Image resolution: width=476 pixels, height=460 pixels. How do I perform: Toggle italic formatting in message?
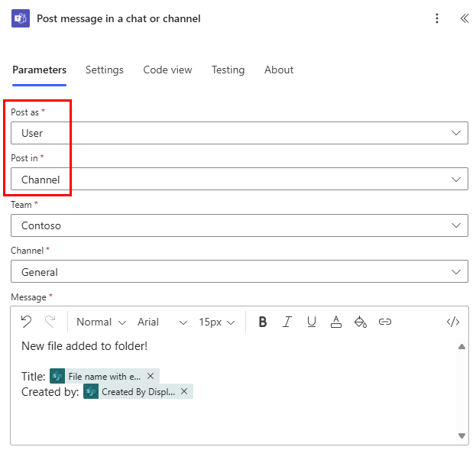[287, 322]
